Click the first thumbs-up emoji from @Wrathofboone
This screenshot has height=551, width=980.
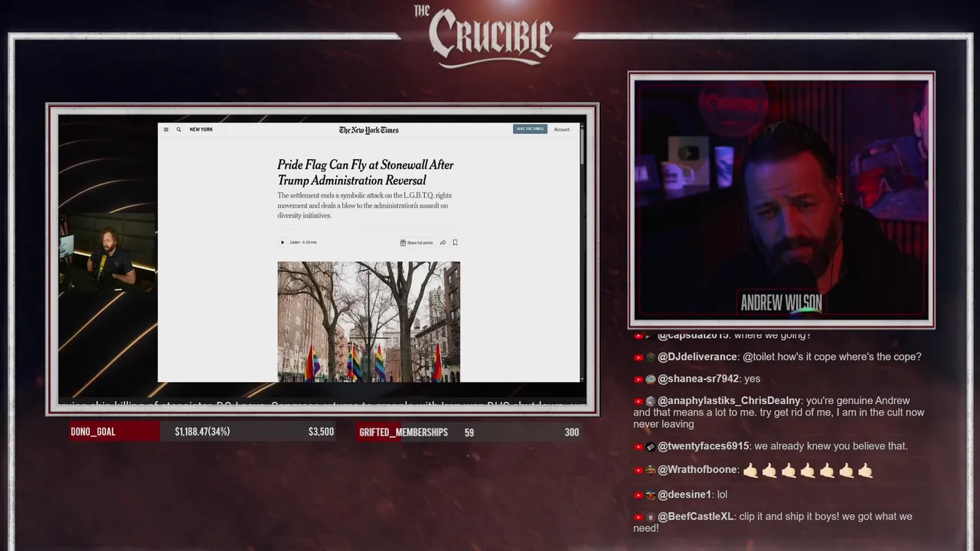pyautogui.click(x=751, y=471)
